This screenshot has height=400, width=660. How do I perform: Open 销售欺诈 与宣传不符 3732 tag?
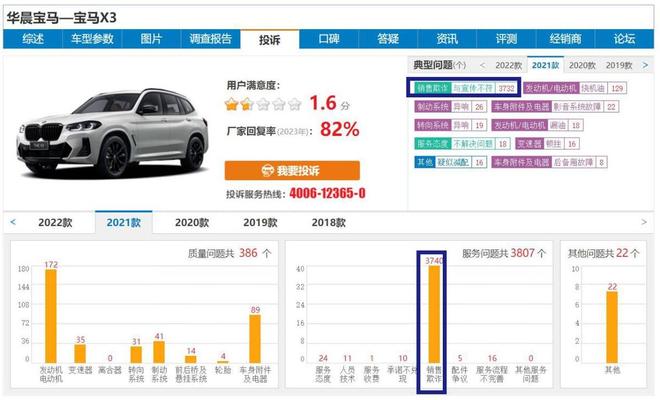pos(466,88)
